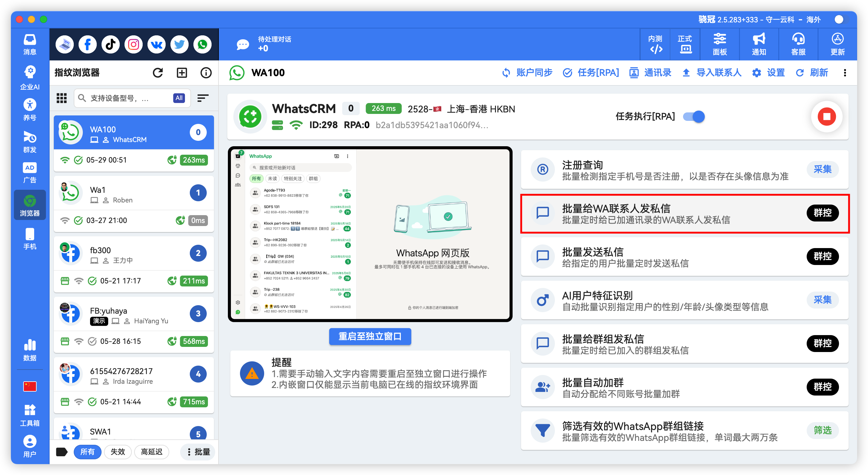Open the 工具箱 toolbox
Image resolution: width=868 pixels, height=475 pixels.
click(30, 415)
